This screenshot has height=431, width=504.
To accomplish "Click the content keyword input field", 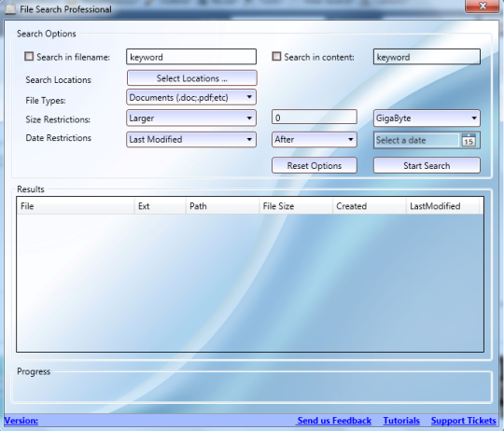I will 427,57.
